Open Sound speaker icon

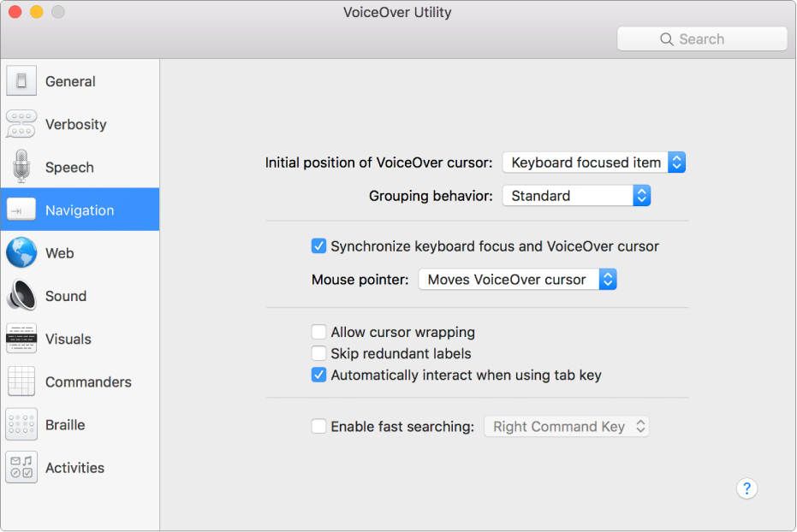pos(21,296)
